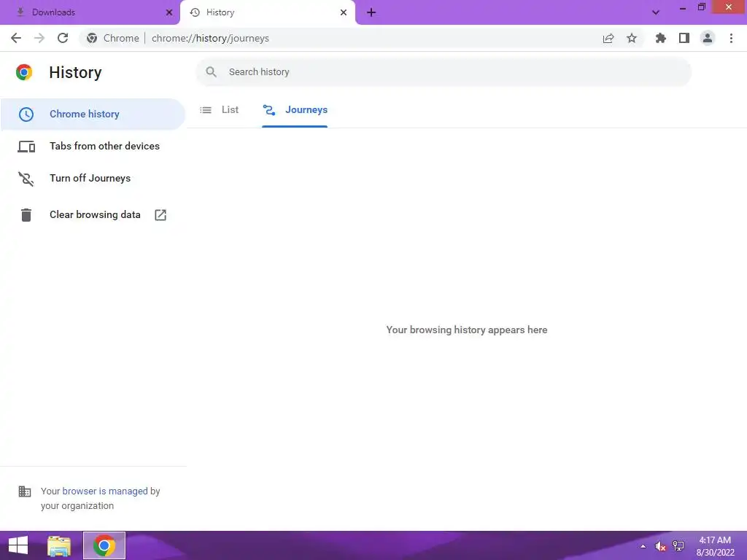Open the 'browser is managed' link
Screen dimensions: 747x560
[105, 491]
